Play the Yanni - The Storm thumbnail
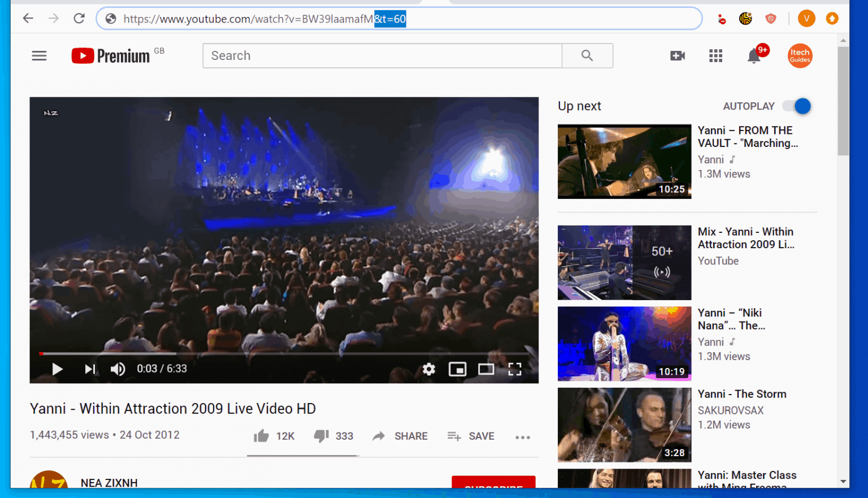 tap(624, 425)
